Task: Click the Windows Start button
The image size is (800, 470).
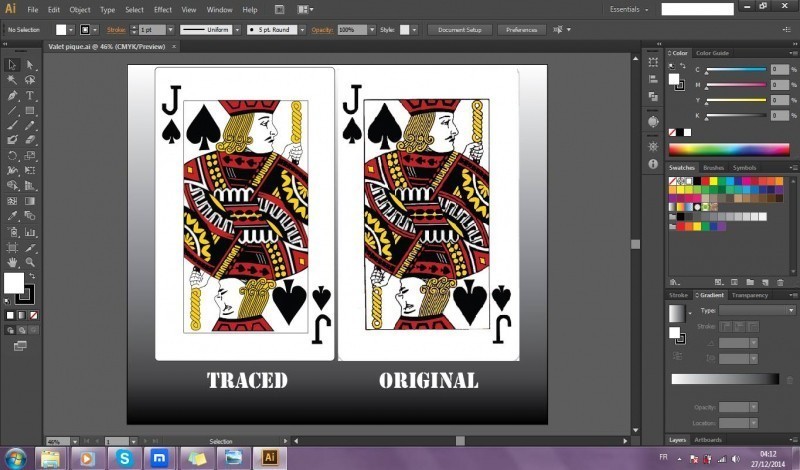Action: [x=15, y=458]
